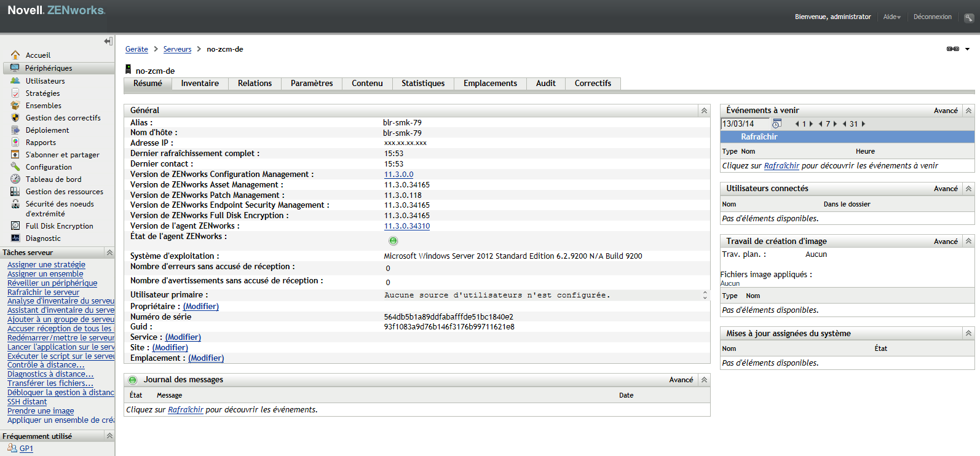
Task: Open the S'abonner et partager icon
Action: pyautogui.click(x=15, y=155)
